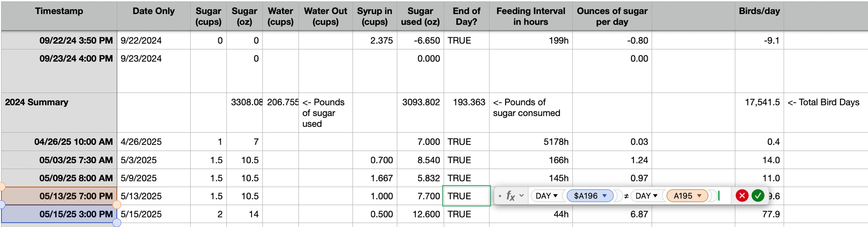Open the fx function browser icon
This screenshot has width=868, height=227.
[511, 196]
